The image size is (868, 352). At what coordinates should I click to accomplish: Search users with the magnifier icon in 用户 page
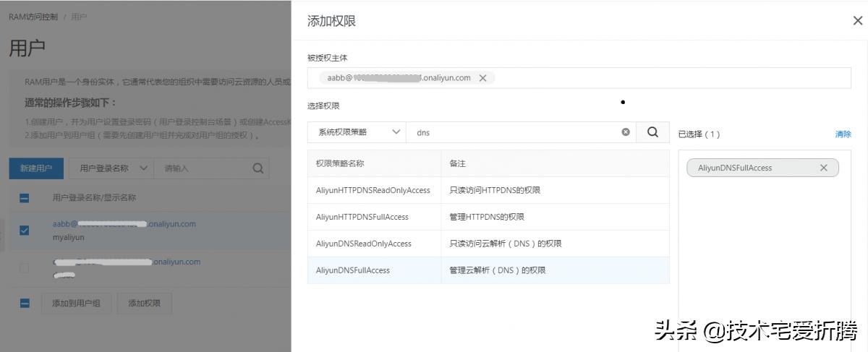[258, 168]
